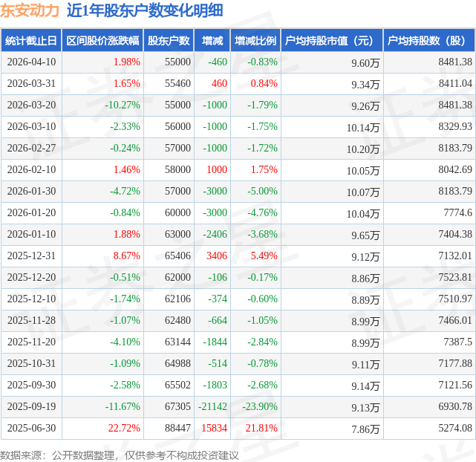Click the 户均持股市值（元） column header
This screenshot has width=476, height=462.
click(x=331, y=41)
